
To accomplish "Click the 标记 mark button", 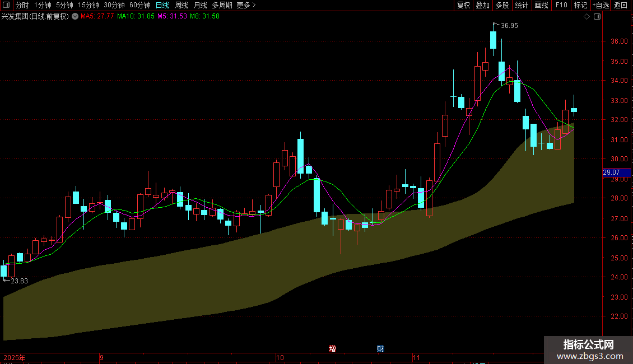I will tap(580, 5).
